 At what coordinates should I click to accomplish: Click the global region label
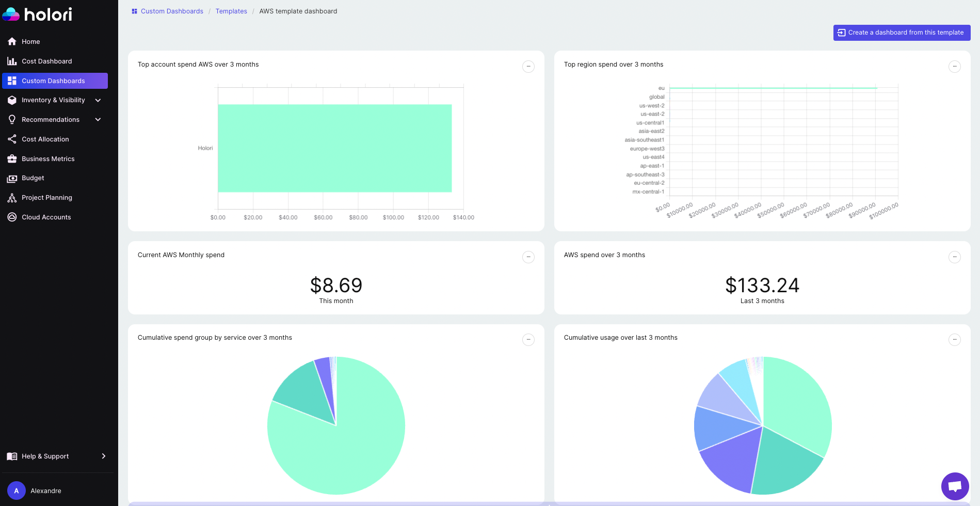pyautogui.click(x=657, y=97)
